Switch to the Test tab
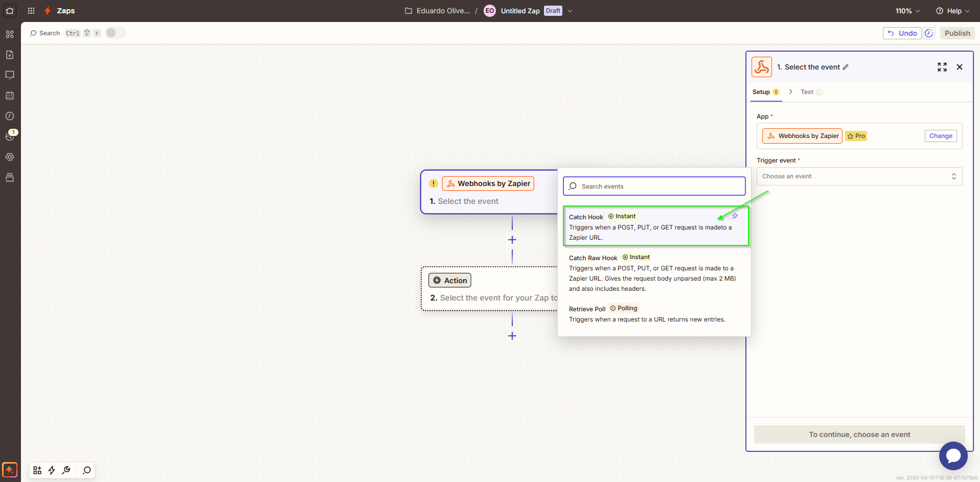This screenshot has height=482, width=980. [x=811, y=92]
